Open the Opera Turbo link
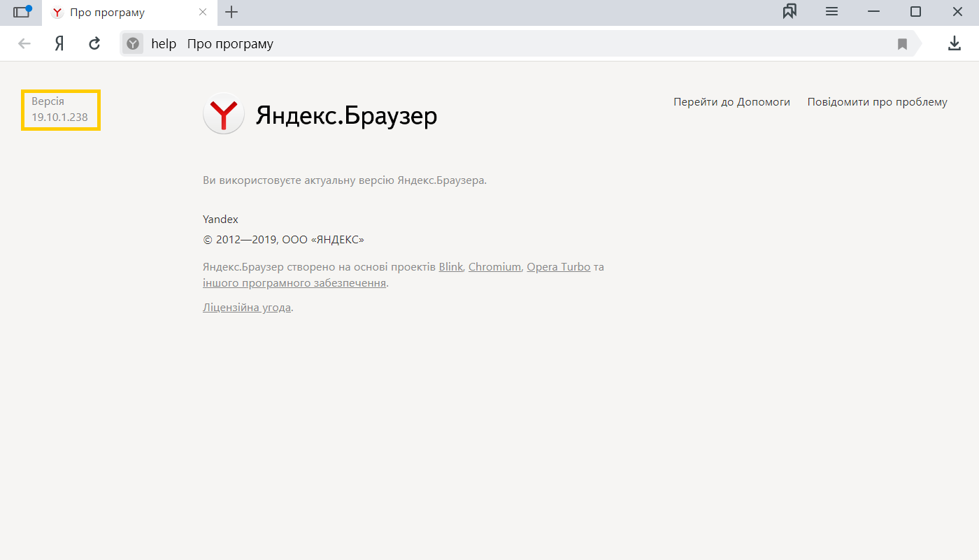This screenshot has width=979, height=560. point(558,267)
